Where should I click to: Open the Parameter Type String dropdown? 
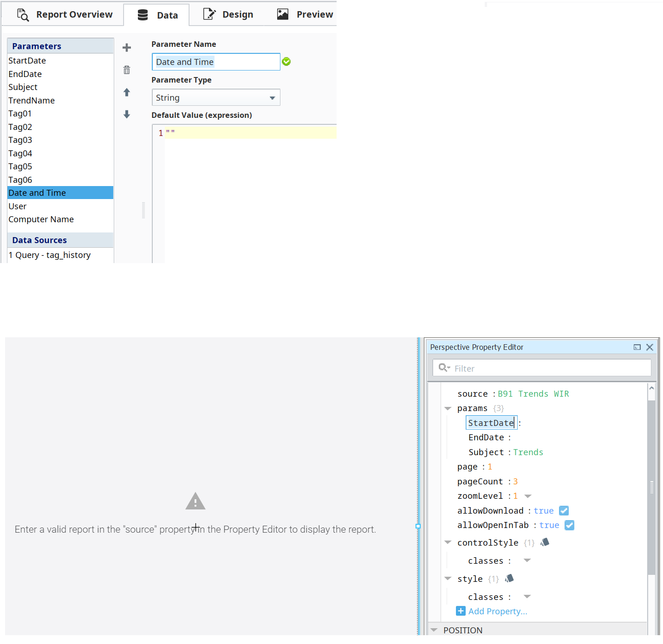[216, 97]
